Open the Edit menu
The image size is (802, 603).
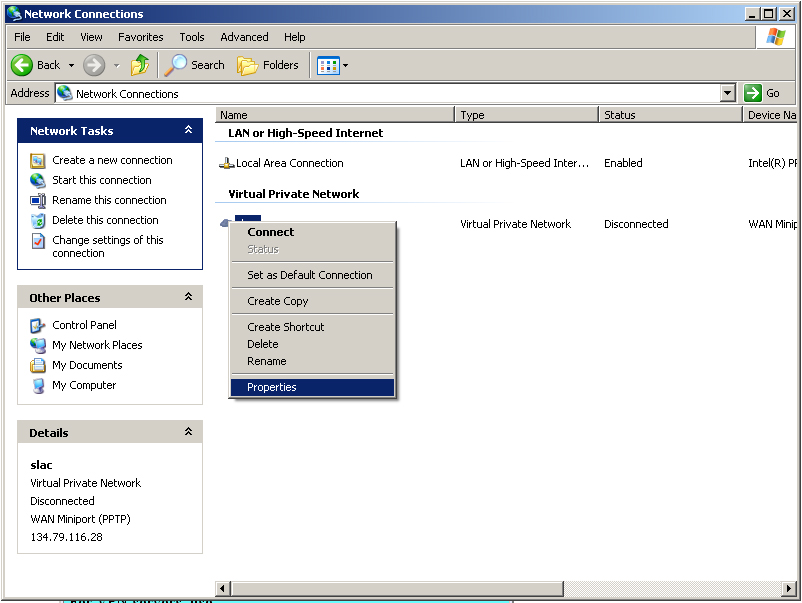[55, 37]
